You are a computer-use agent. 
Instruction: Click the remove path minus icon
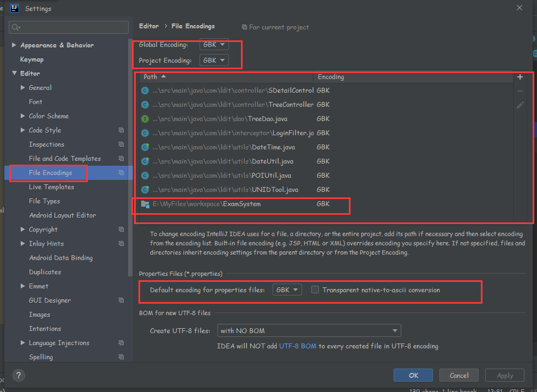(x=520, y=91)
